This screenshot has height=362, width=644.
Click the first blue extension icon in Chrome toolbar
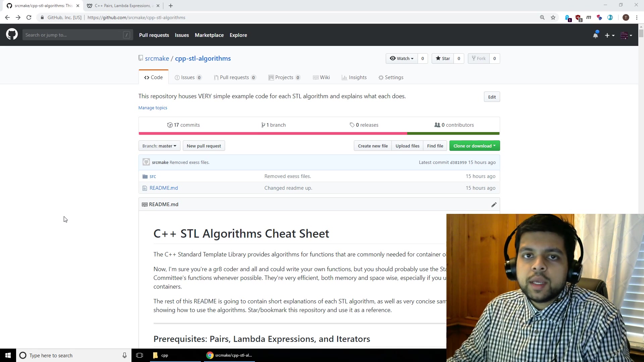[x=568, y=18]
